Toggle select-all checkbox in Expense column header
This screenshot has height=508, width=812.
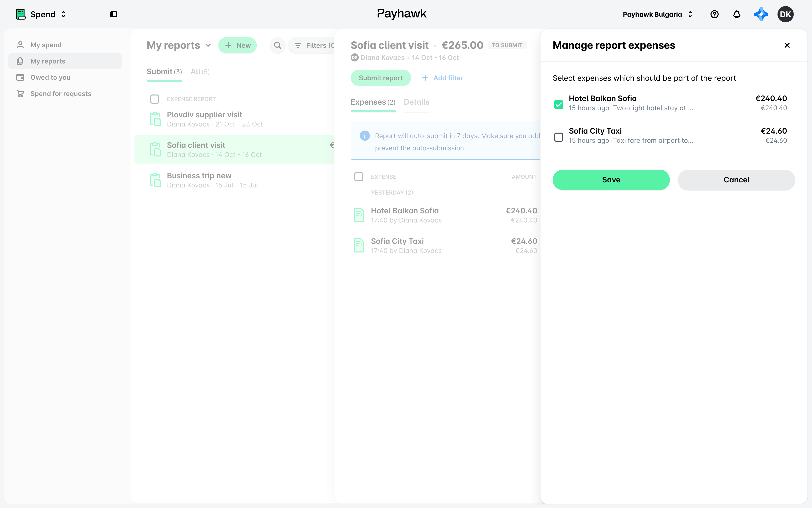(359, 177)
